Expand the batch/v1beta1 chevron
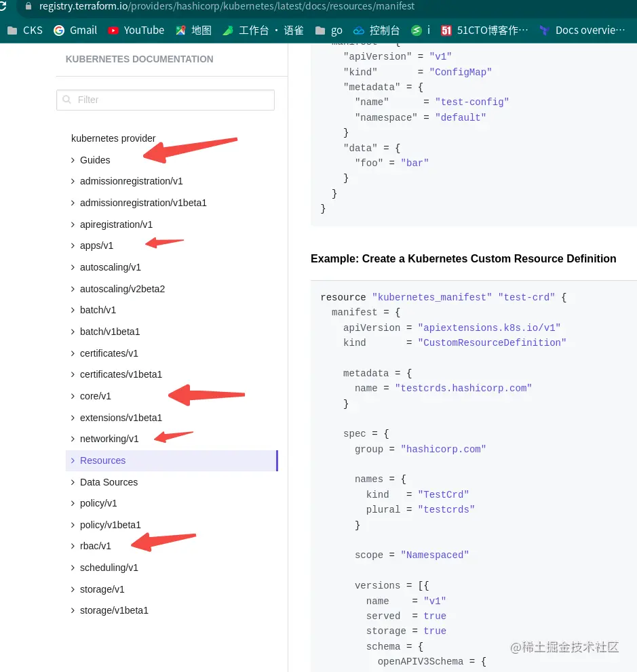 (73, 332)
